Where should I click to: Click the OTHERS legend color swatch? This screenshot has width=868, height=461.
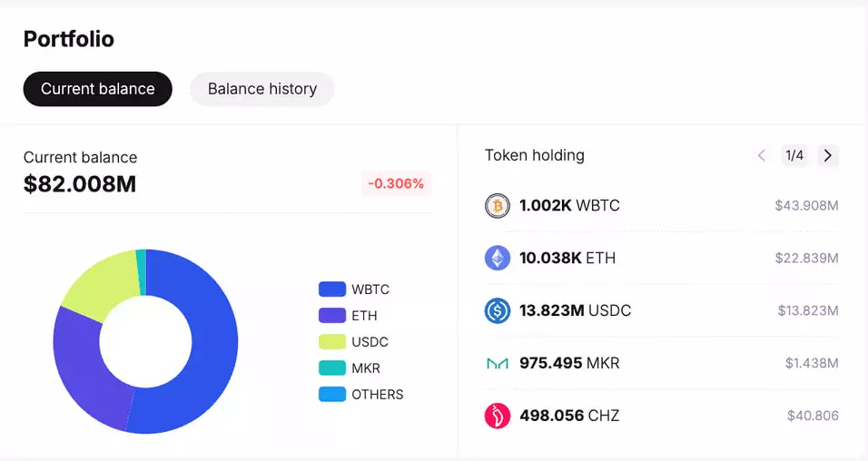332,394
